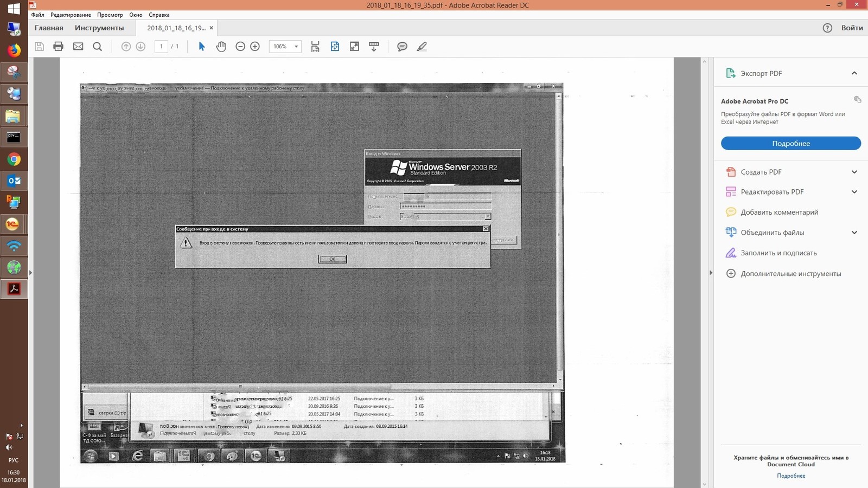Open the Windows Start button

(14, 9)
